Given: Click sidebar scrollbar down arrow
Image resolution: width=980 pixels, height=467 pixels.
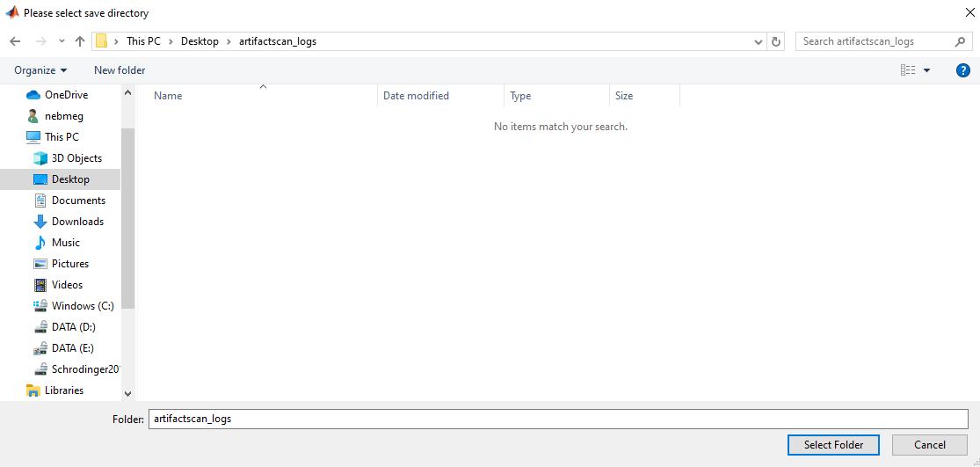Looking at the screenshot, I should click(x=128, y=394).
